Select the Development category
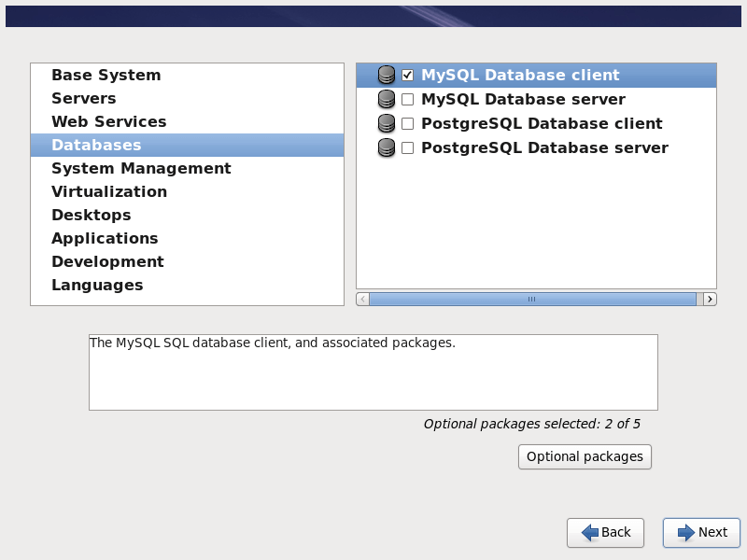Image resolution: width=747 pixels, height=560 pixels. 107,262
